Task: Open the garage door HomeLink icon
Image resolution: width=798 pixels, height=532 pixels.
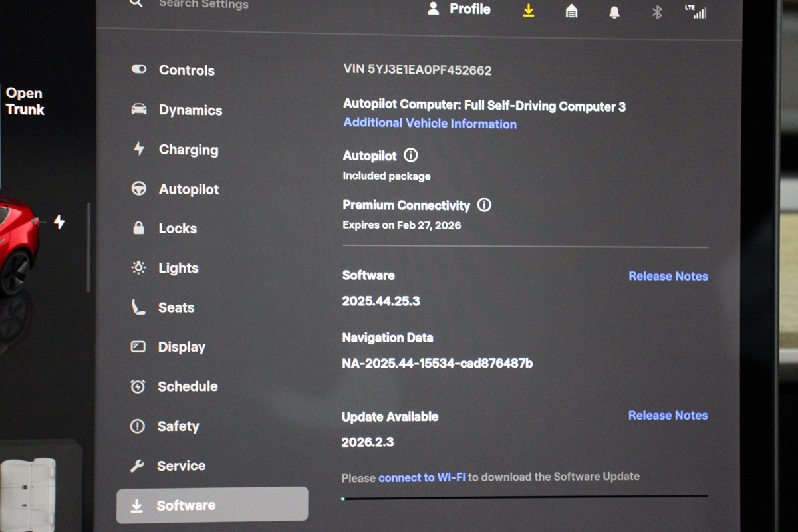Action: [571, 11]
